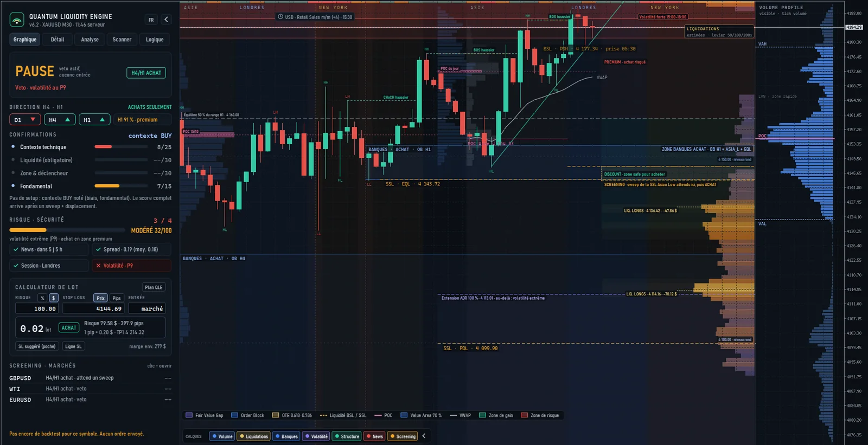This screenshot has width=868, height=445.
Task: Click the H1 91 % premium indicator
Action: click(142, 120)
